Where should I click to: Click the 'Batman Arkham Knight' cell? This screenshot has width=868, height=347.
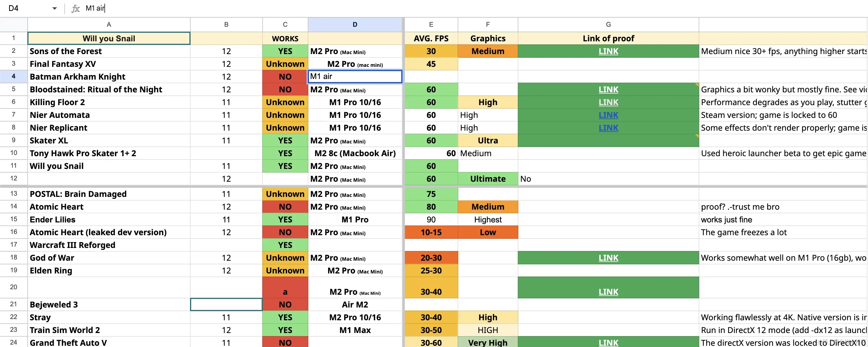[x=109, y=77]
